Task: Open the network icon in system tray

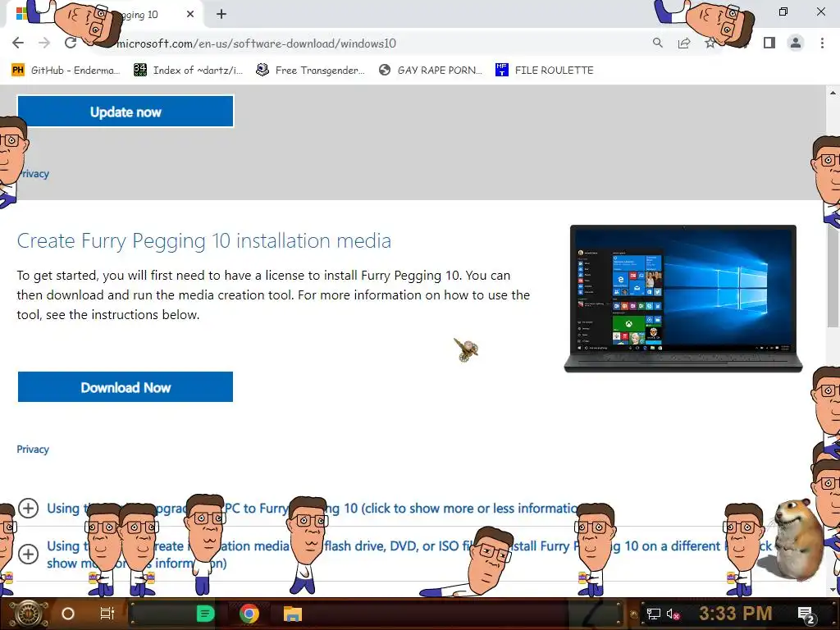Action: pos(653,614)
